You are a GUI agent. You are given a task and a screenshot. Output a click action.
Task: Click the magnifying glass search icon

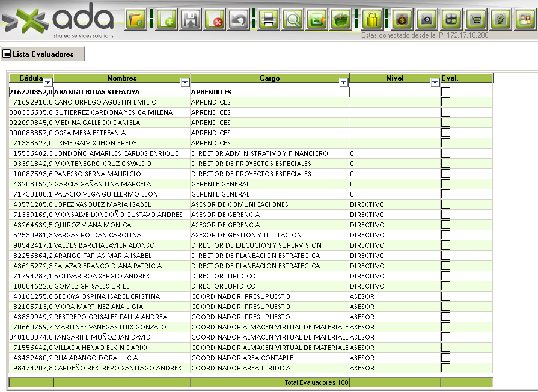[293, 20]
